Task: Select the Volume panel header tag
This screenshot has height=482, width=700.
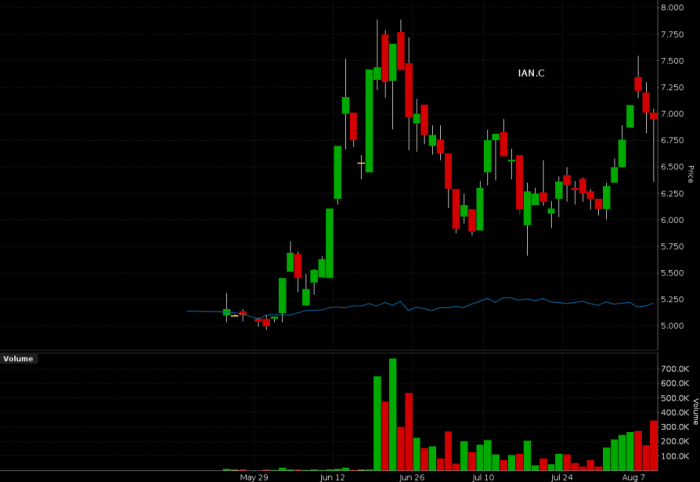Action: 18,359
